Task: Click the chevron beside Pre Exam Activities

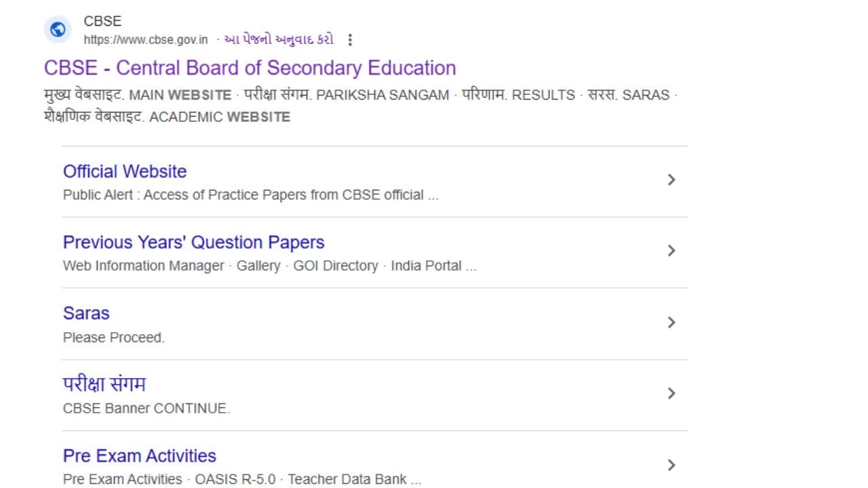Action: click(x=671, y=465)
